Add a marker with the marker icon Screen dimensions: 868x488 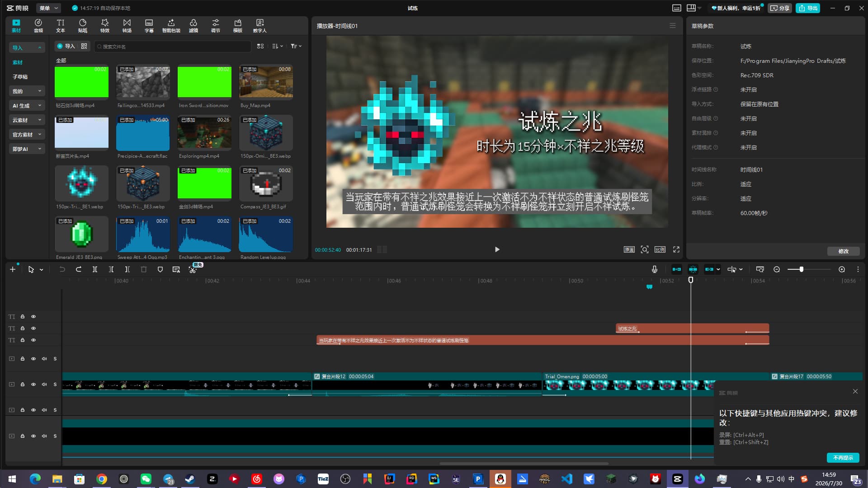click(160, 269)
